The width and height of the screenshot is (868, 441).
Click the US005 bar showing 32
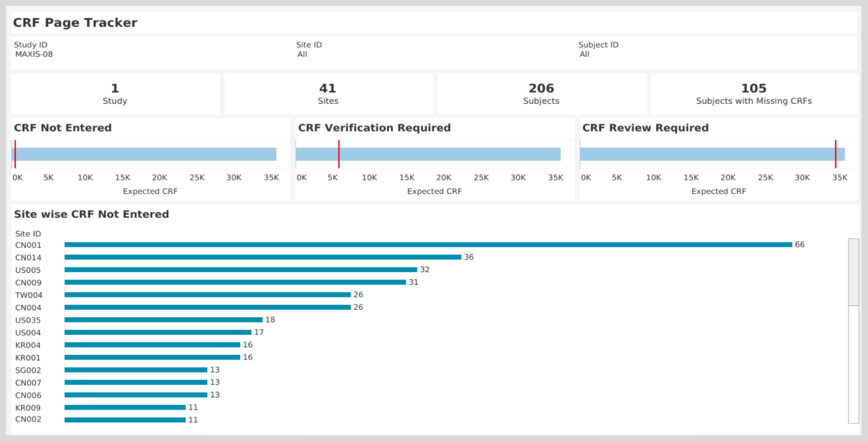pos(241,270)
